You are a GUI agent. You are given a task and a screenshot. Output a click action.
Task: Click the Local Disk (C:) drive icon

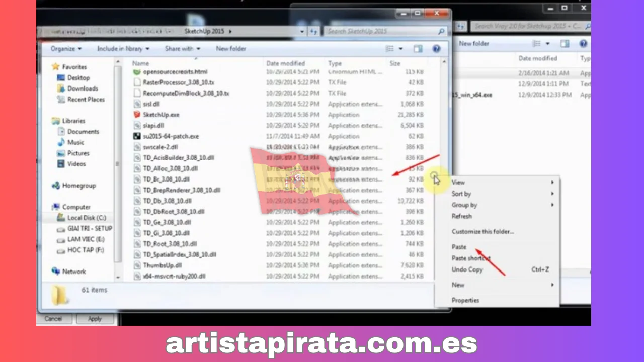coord(61,218)
